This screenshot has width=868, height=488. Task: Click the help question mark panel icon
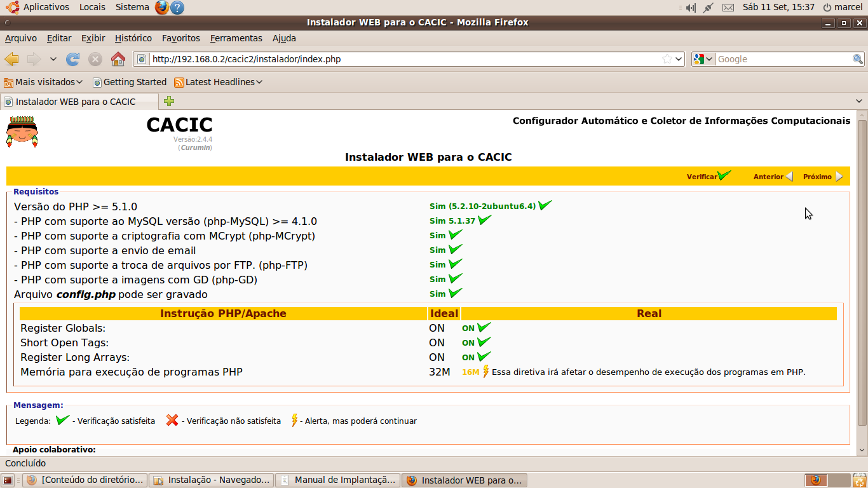pyautogui.click(x=177, y=8)
